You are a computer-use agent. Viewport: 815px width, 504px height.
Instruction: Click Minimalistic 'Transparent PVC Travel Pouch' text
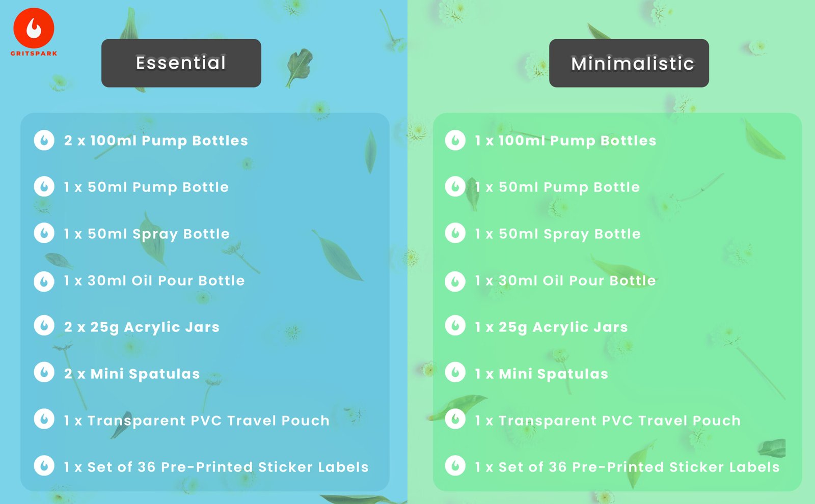[619, 421]
